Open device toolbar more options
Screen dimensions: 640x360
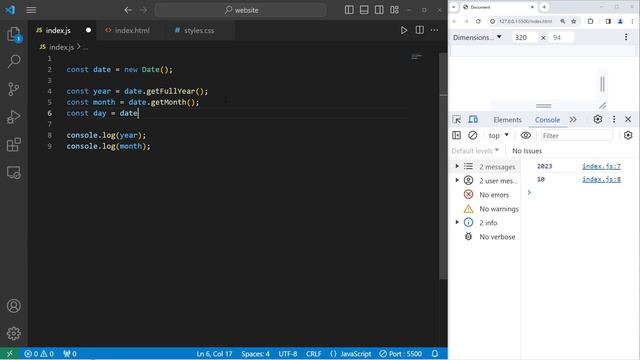pyautogui.click(x=626, y=38)
